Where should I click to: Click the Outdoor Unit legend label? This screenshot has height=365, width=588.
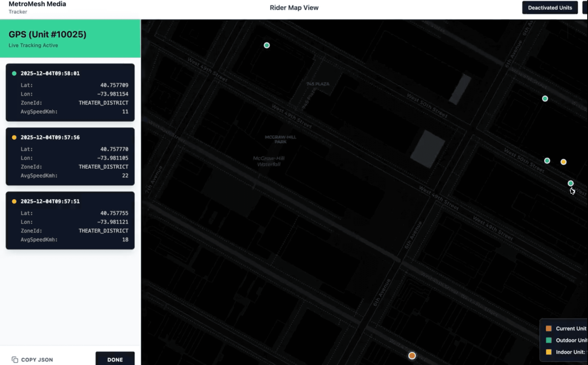pyautogui.click(x=572, y=340)
